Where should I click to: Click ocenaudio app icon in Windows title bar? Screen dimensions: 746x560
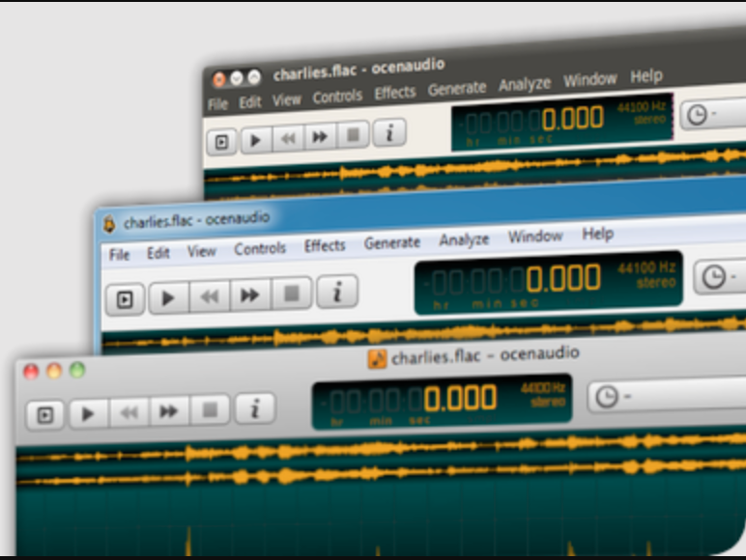coord(109,224)
